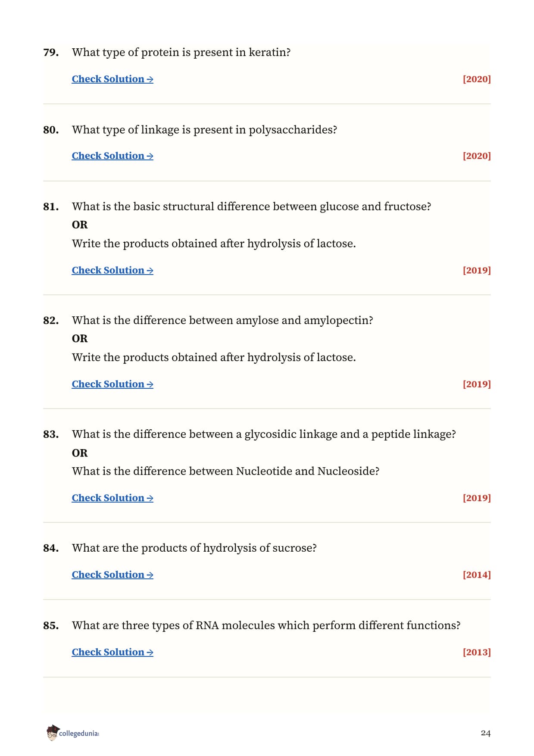Open Check Solution for amylose and amylopectin question

click(112, 384)
